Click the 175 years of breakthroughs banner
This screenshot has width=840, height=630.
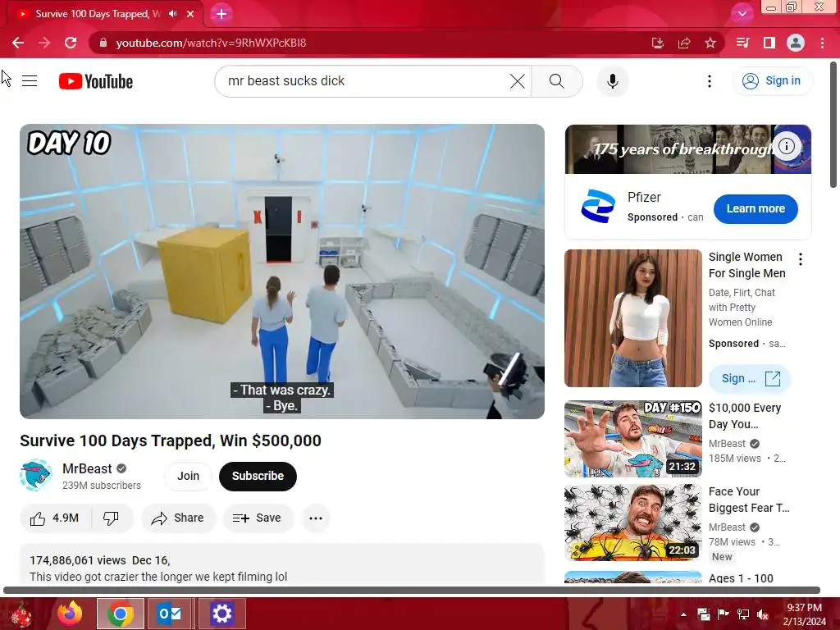[x=688, y=149]
